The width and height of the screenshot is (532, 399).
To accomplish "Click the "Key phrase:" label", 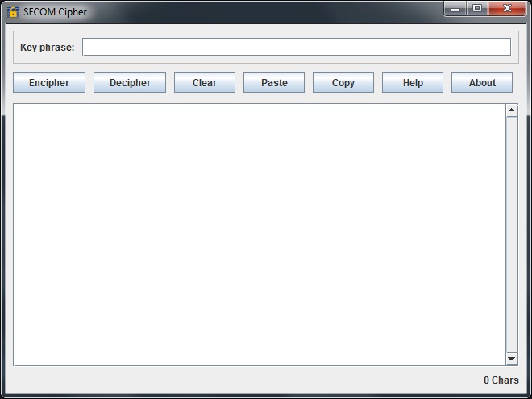I will point(48,48).
